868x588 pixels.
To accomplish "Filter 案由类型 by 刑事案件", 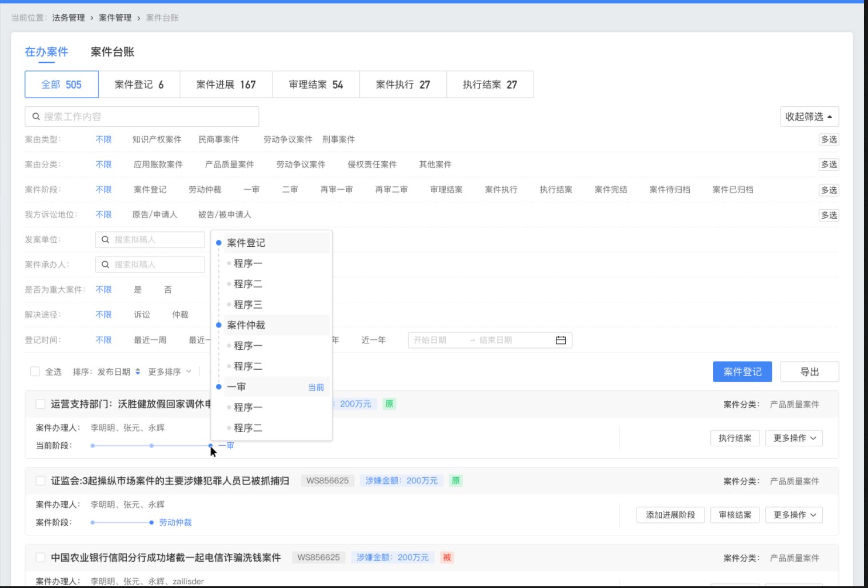I will pyautogui.click(x=338, y=139).
